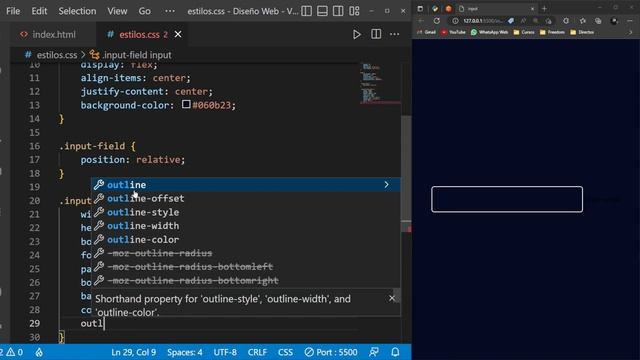Image resolution: width=640 pixels, height=360 pixels.
Task: Click the code minimap
Action: pyautogui.click(x=380, y=84)
